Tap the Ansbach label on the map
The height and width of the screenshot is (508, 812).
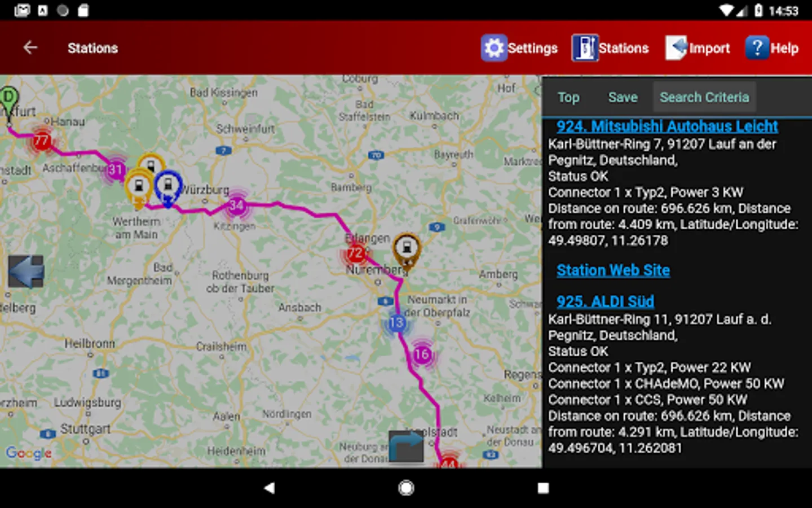pos(299,308)
